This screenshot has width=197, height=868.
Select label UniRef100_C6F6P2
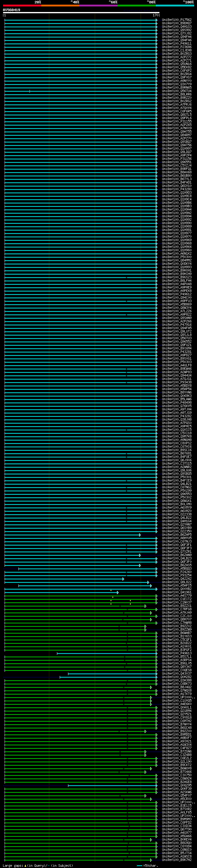[x=176, y=71]
